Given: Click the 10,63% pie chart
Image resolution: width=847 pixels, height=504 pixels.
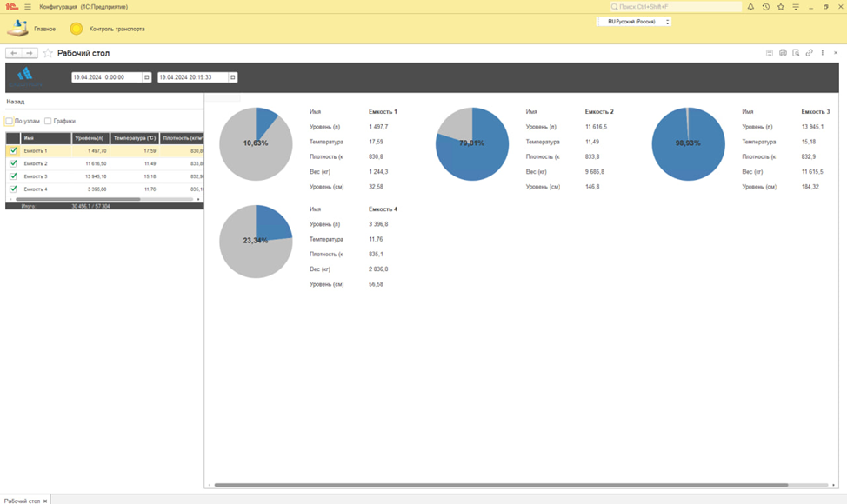Looking at the screenshot, I should (x=256, y=143).
